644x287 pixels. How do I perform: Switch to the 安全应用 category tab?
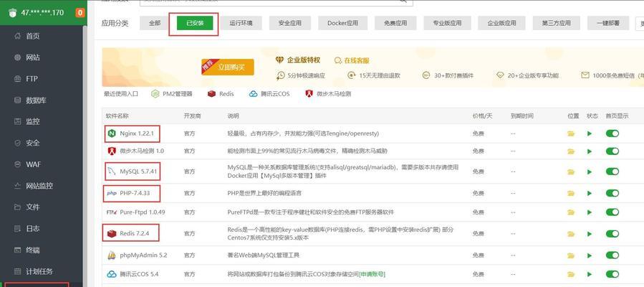coord(289,23)
